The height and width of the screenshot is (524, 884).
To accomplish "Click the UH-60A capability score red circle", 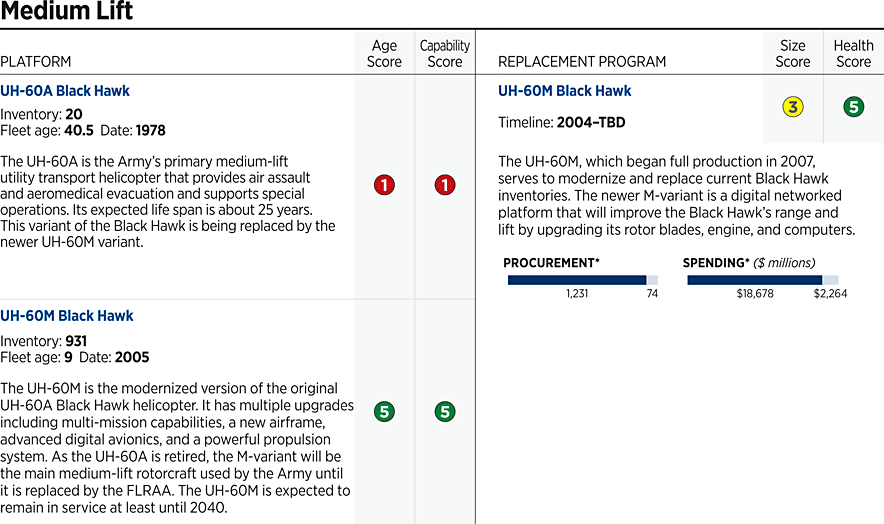I will pyautogui.click(x=445, y=185).
